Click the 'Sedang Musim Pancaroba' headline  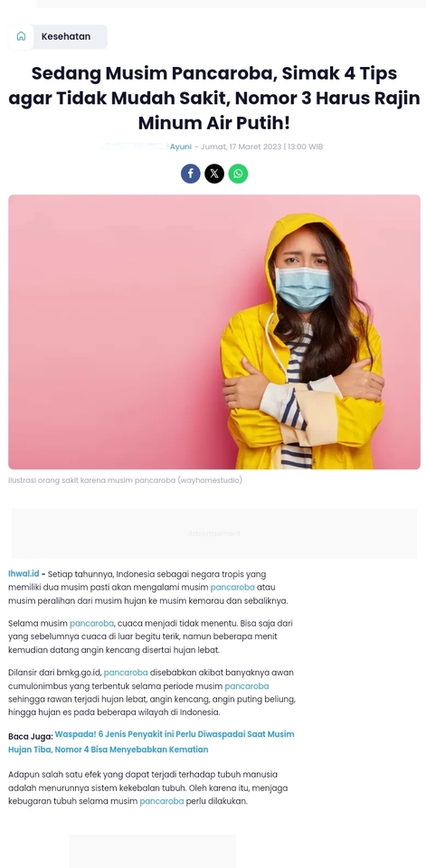214,98
